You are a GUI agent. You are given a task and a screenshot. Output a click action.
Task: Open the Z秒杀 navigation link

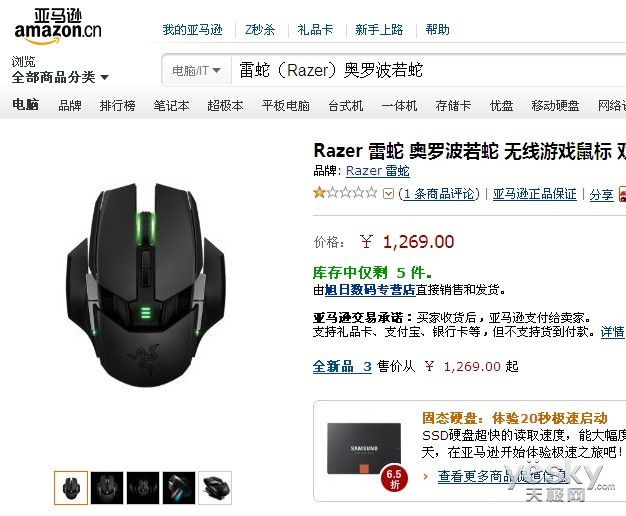[x=260, y=30]
